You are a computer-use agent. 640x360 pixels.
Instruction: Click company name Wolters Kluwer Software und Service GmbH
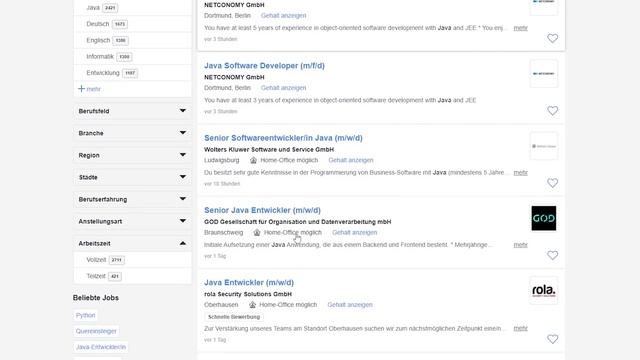click(269, 149)
